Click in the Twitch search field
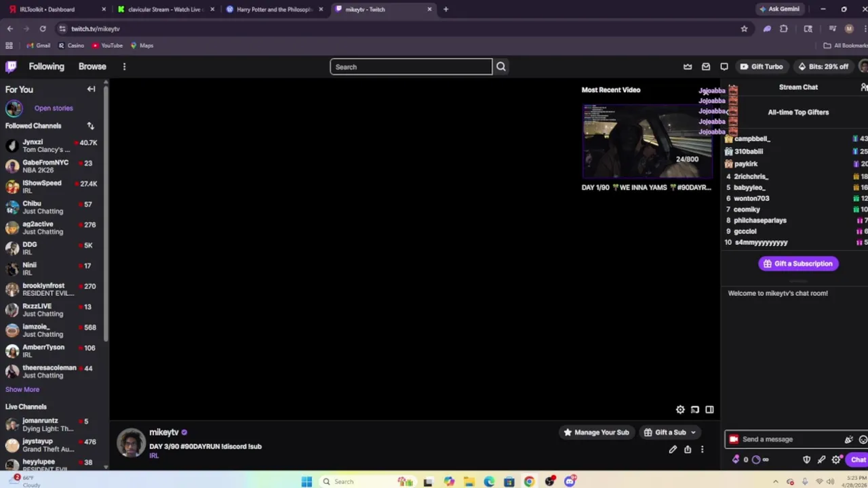 coord(411,66)
